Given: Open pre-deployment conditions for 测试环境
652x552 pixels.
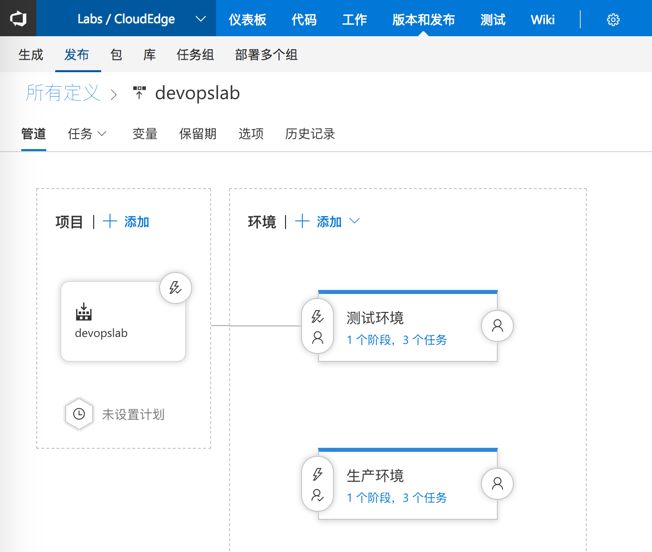Looking at the screenshot, I should click(x=317, y=326).
